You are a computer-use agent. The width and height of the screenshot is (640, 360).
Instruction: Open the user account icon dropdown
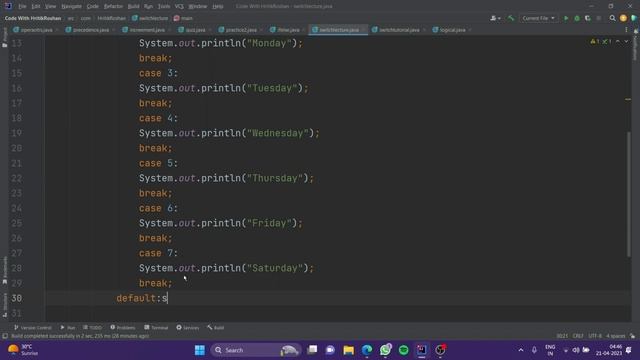pyautogui.click(x=495, y=18)
